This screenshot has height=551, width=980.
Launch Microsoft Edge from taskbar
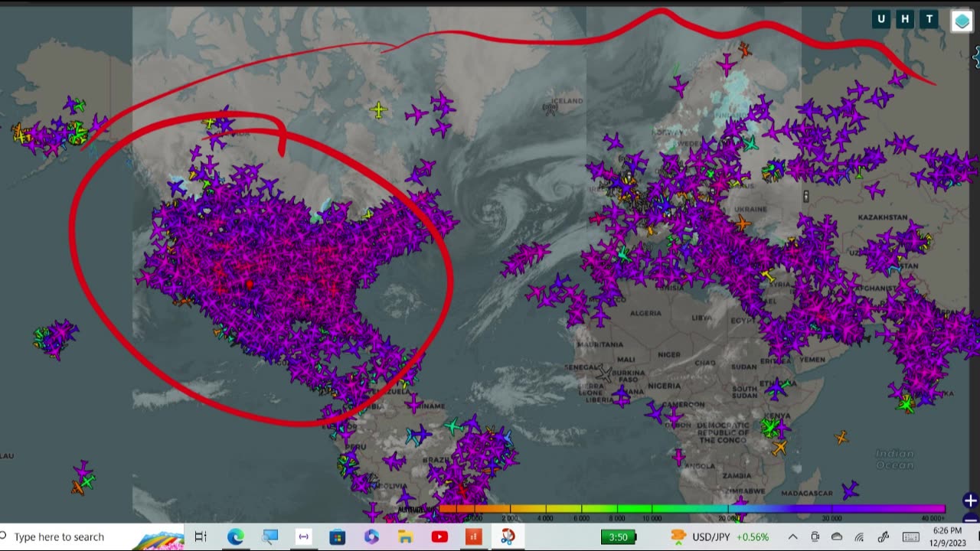tap(235, 536)
